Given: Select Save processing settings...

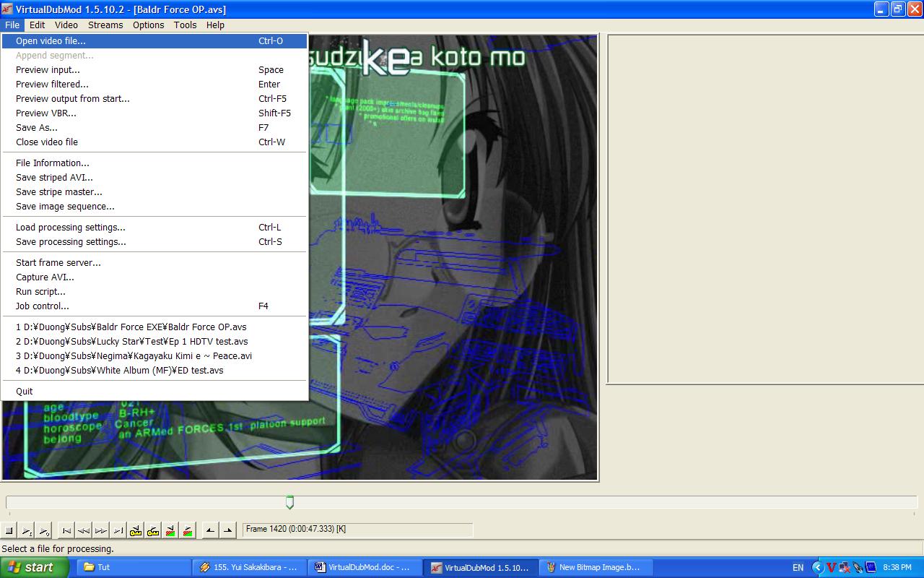Looking at the screenshot, I should click(x=154, y=242).
